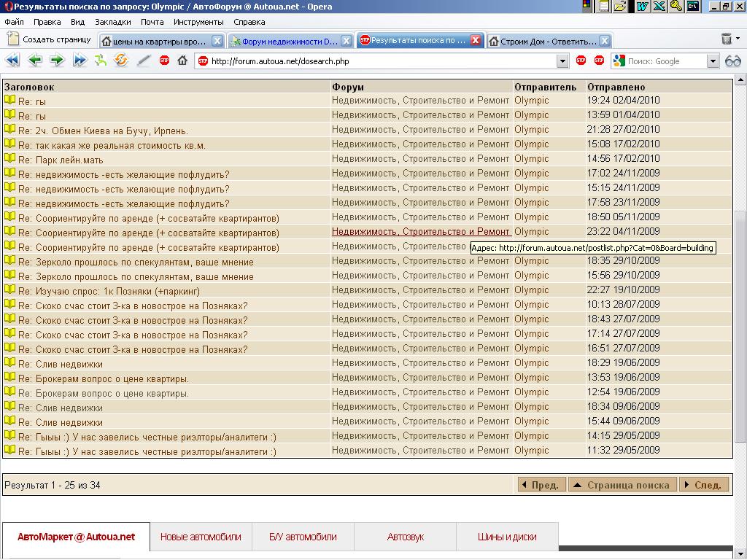Click the 'Создать страницу' button

[x=49, y=39]
